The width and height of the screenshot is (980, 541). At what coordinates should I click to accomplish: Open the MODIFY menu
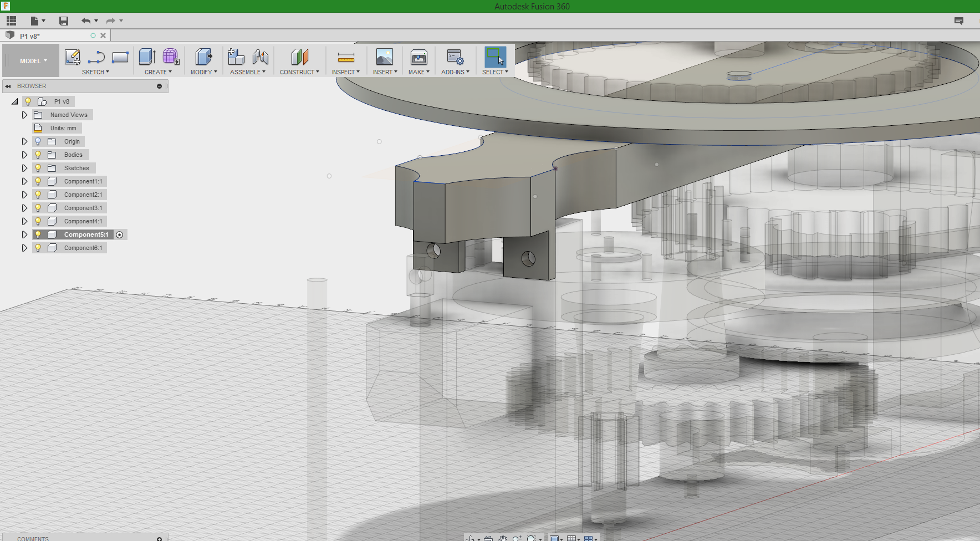coord(203,72)
